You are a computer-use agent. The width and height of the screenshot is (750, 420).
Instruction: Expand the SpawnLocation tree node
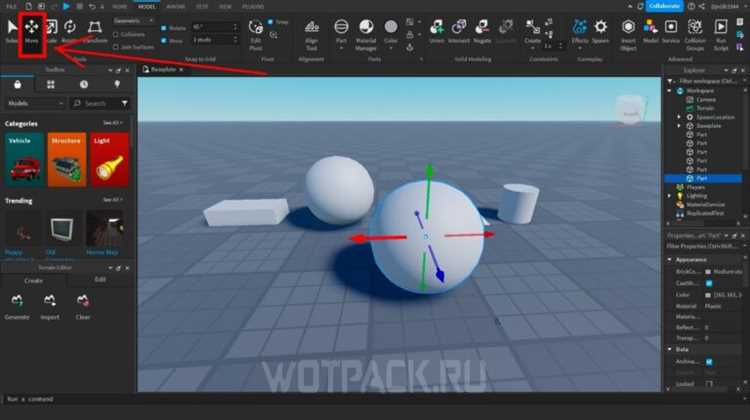679,117
